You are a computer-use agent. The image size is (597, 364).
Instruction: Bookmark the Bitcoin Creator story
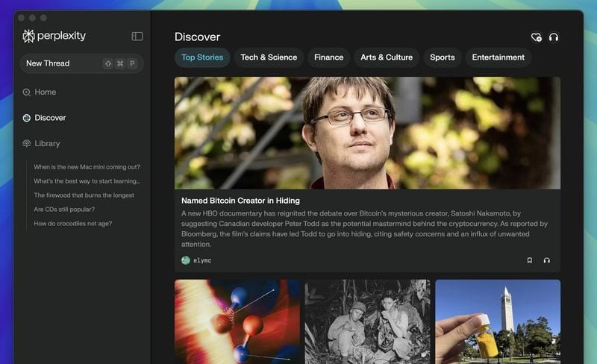529,260
